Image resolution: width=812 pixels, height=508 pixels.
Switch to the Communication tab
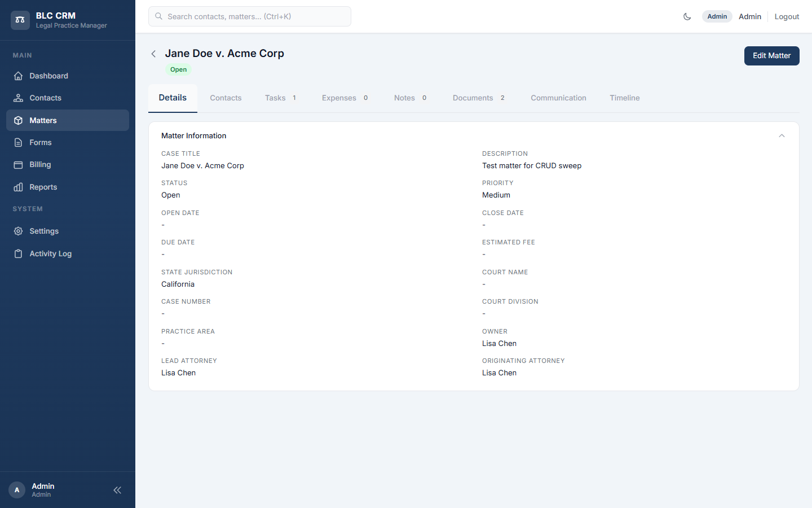coord(558,98)
